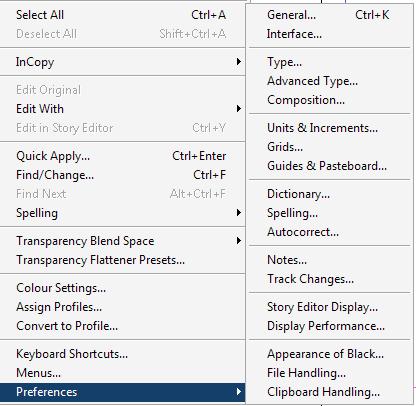Open Display Performance preferences
Viewport: 416px width, 406px height.
click(329, 326)
